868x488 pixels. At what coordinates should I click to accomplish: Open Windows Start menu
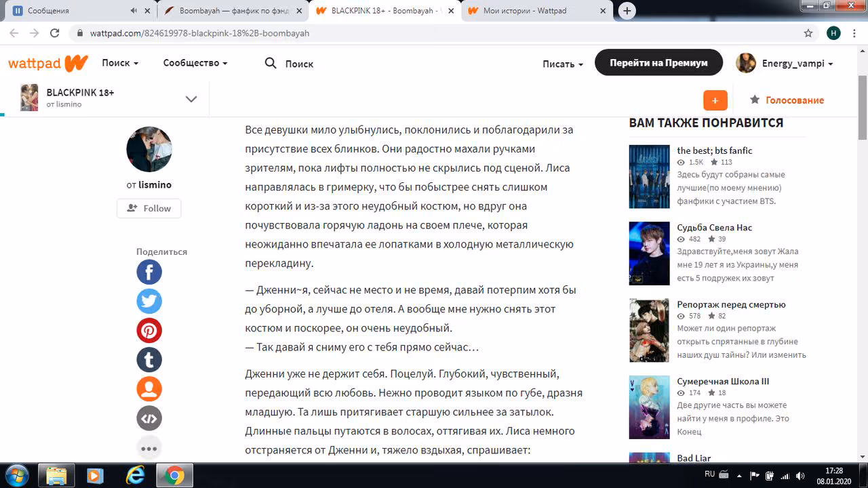[16, 476]
